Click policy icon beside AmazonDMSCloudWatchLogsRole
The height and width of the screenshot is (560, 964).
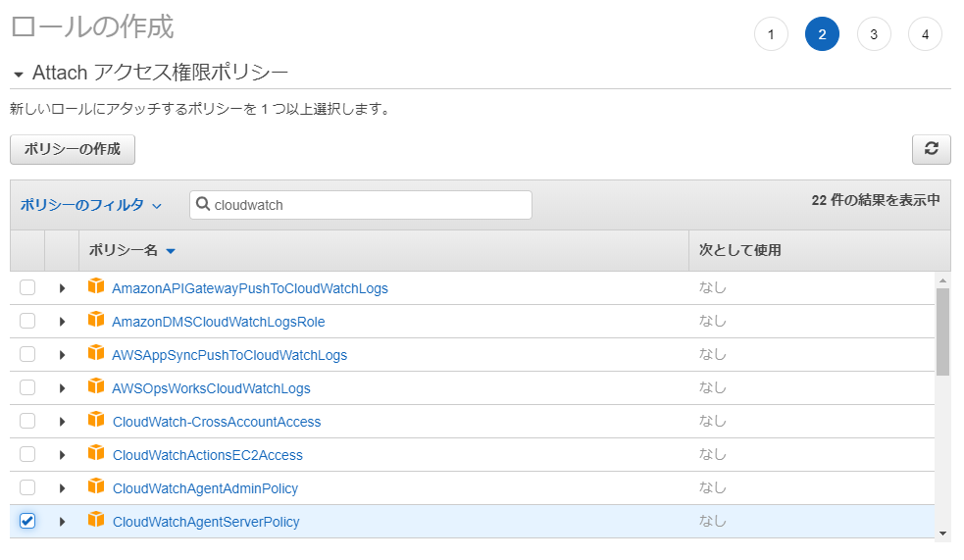point(96,320)
